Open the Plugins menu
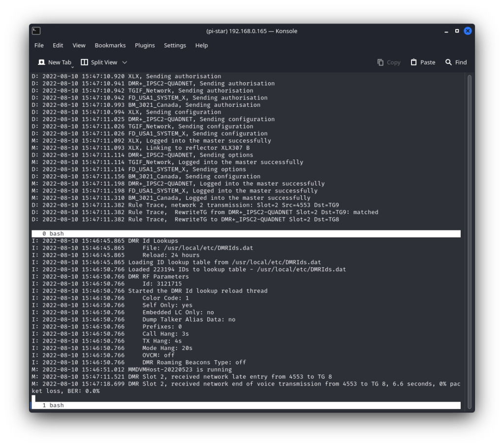504x447 pixels. click(x=145, y=45)
